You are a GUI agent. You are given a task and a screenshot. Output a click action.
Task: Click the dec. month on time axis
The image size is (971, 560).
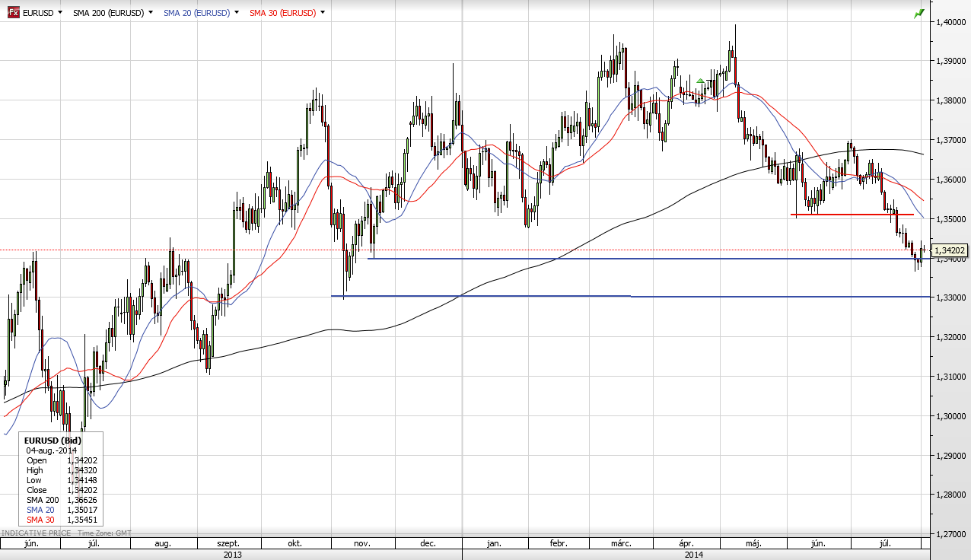428,544
